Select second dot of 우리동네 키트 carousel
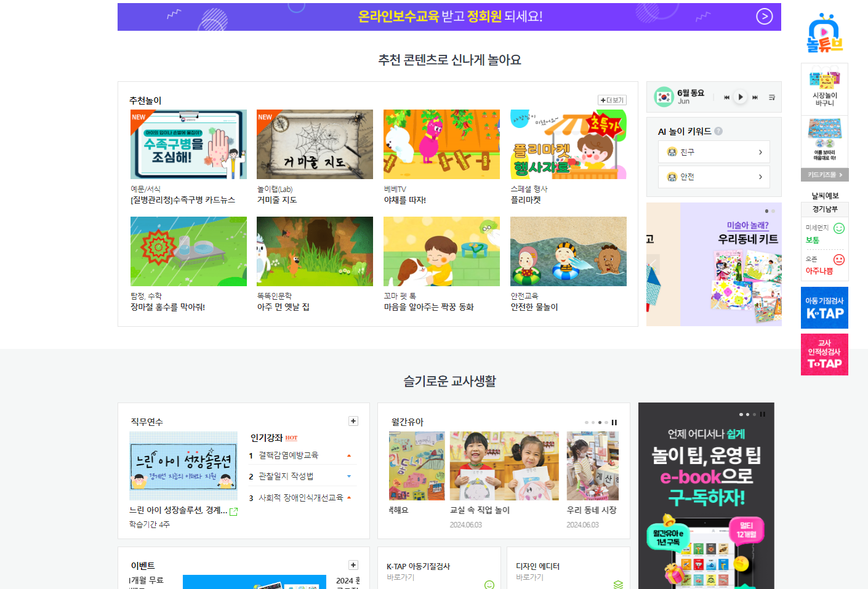 (773, 211)
